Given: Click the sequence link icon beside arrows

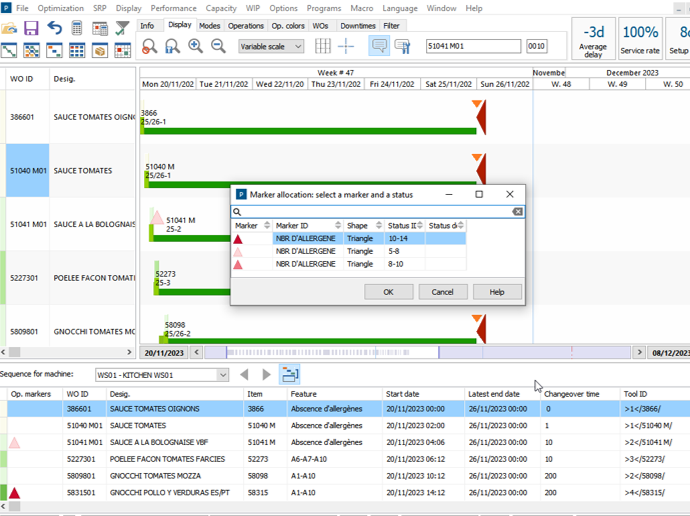Looking at the screenshot, I should (289, 375).
